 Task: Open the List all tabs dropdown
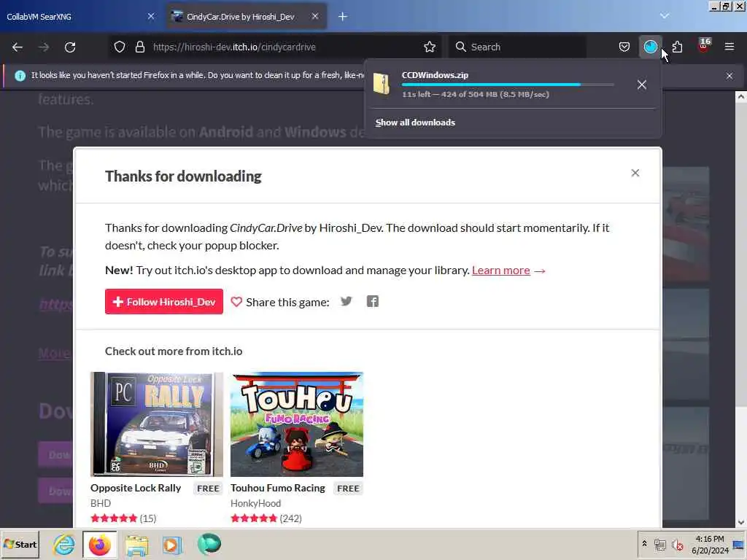[665, 16]
